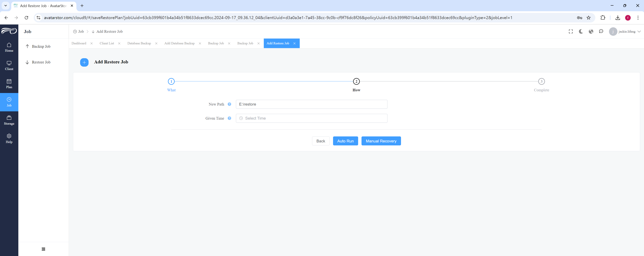Click the Manual Recovery button
644x256 pixels.
pyautogui.click(x=381, y=141)
